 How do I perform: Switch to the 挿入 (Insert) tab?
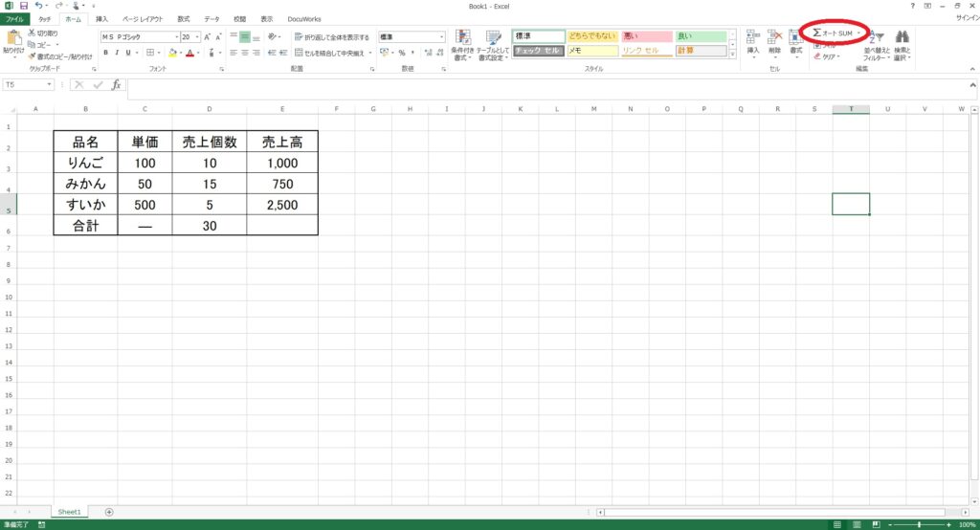pos(101,18)
